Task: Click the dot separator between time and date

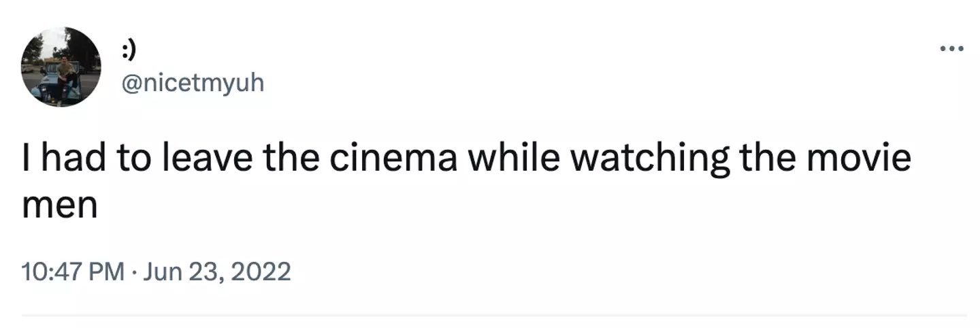Action: (x=133, y=272)
